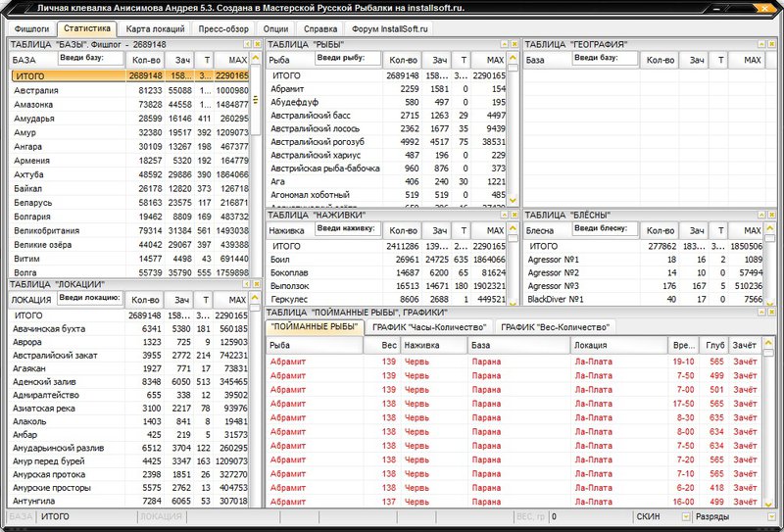
Task: Collapse the ПОЙМАННЫЕ РЫБЫ, ГРАФИКИ panel
Action: [x=761, y=312]
